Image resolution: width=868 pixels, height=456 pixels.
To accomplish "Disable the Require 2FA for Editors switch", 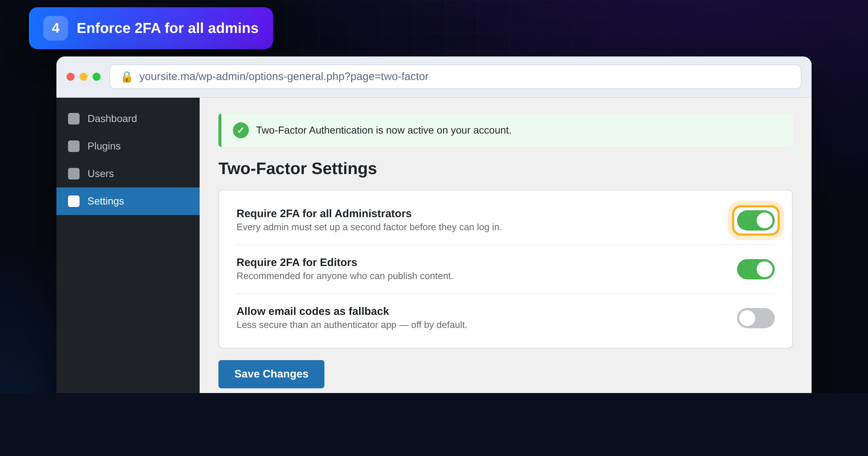I will coord(756,269).
